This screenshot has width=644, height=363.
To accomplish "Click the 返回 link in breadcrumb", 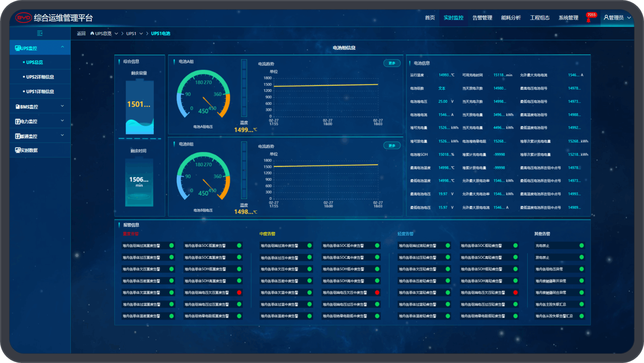I will coord(81,34).
